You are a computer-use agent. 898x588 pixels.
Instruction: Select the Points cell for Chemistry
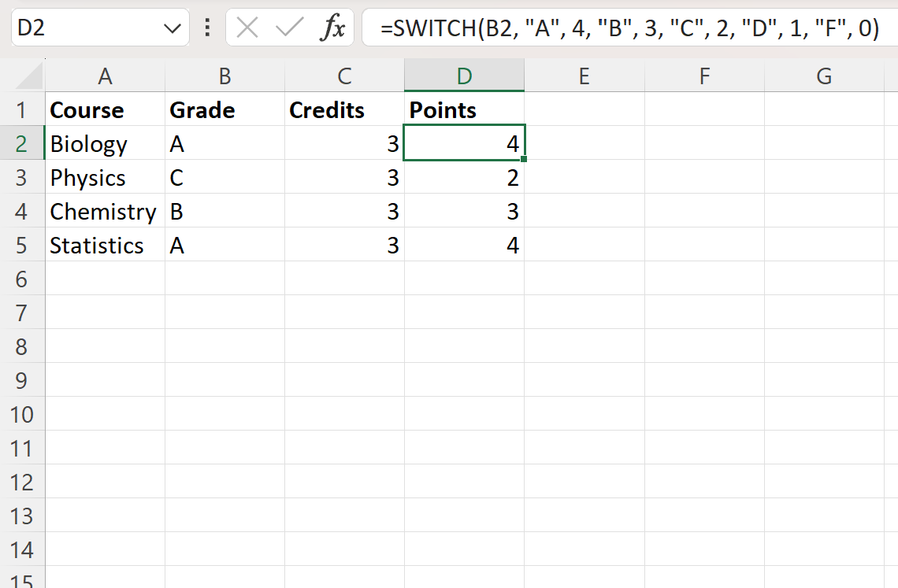coord(465,211)
